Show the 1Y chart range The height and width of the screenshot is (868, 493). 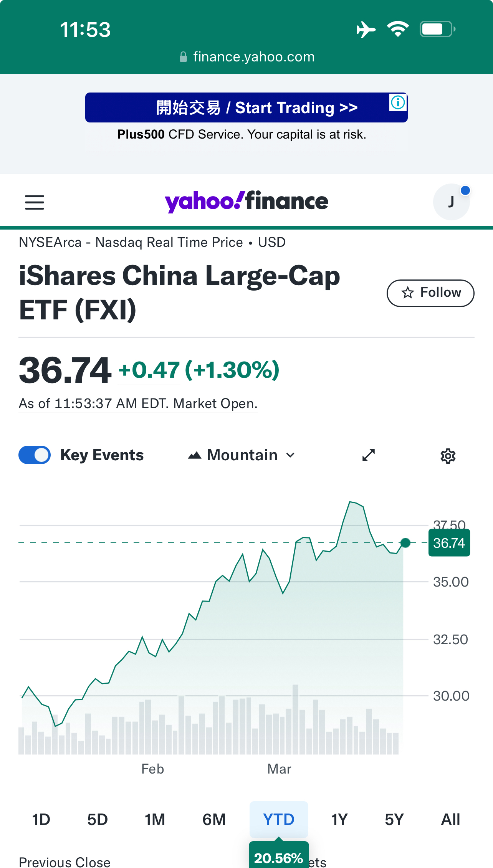(x=339, y=820)
